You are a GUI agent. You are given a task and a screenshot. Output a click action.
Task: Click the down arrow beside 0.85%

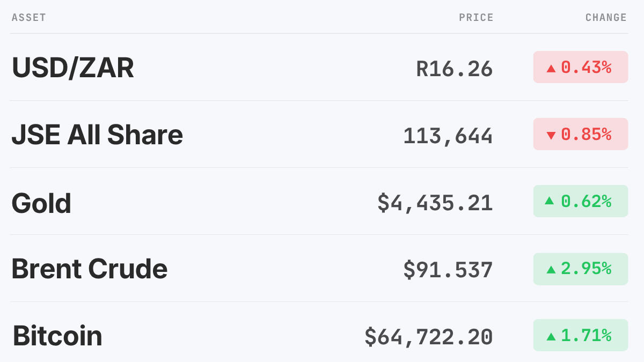coord(551,136)
